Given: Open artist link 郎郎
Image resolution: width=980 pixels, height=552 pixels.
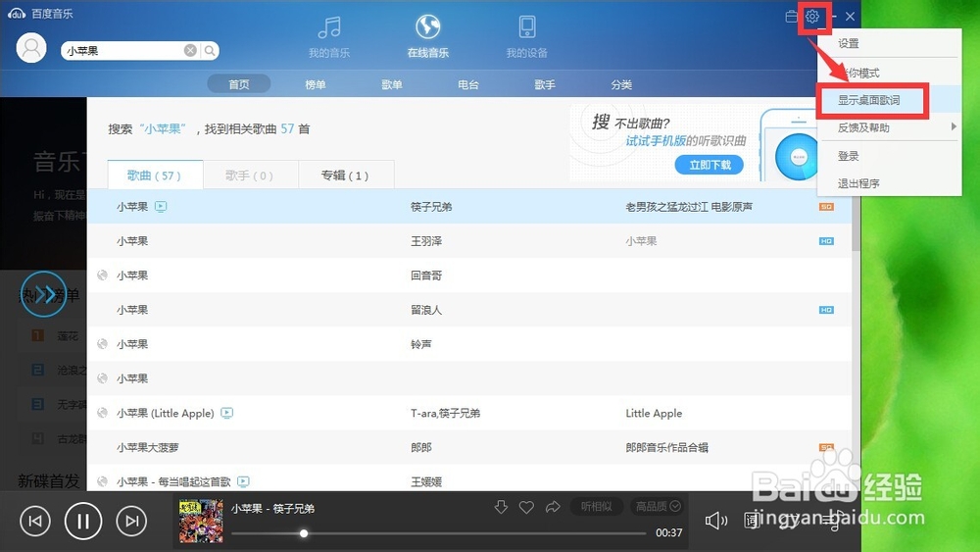Looking at the screenshot, I should coord(421,448).
